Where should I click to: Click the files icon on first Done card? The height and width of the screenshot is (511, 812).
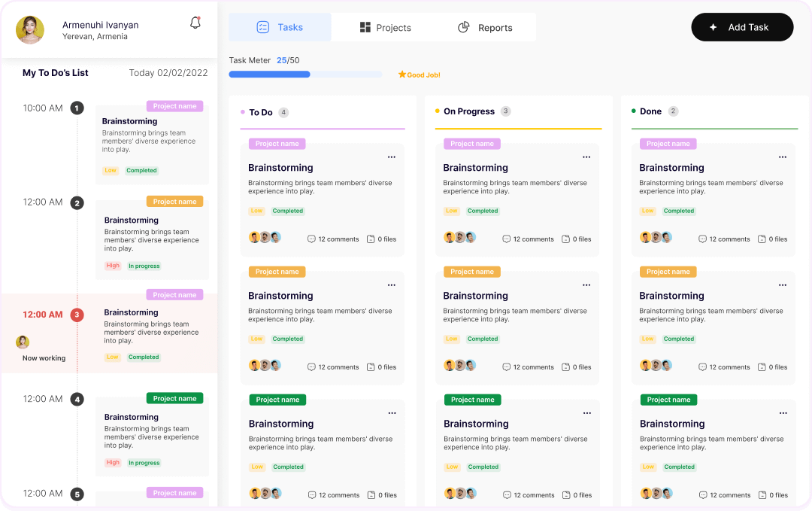pos(762,239)
